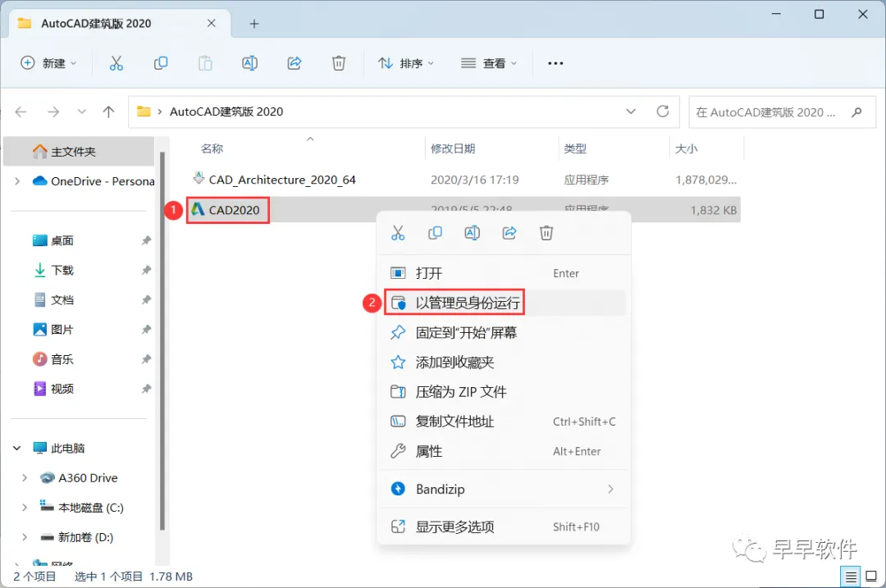This screenshot has width=886, height=588.
Task: Go back with the left arrow
Action: (x=21, y=112)
